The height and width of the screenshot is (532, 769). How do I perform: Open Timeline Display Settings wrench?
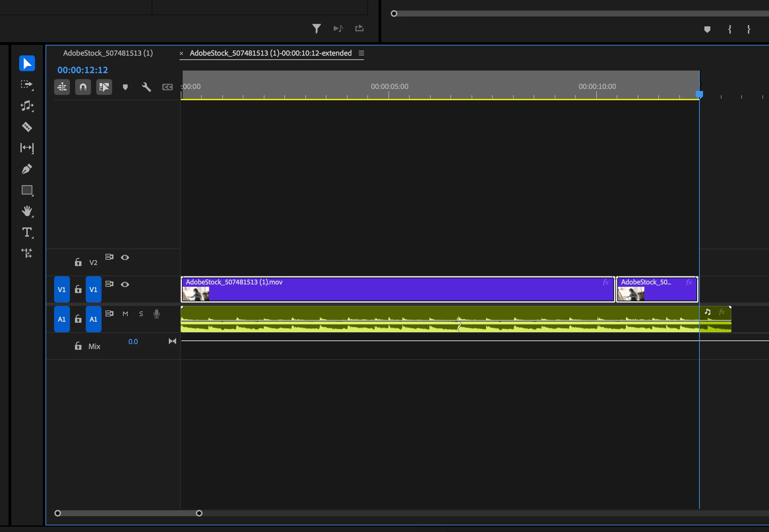pyautogui.click(x=146, y=87)
